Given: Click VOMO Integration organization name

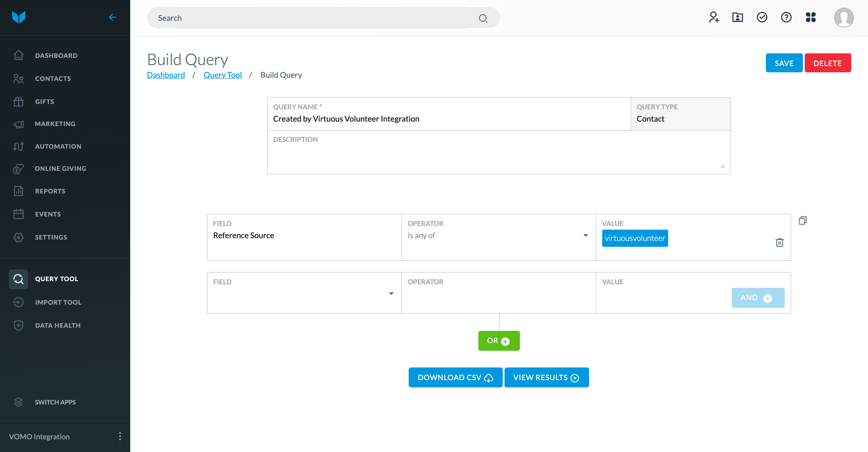Looking at the screenshot, I should [x=39, y=437].
